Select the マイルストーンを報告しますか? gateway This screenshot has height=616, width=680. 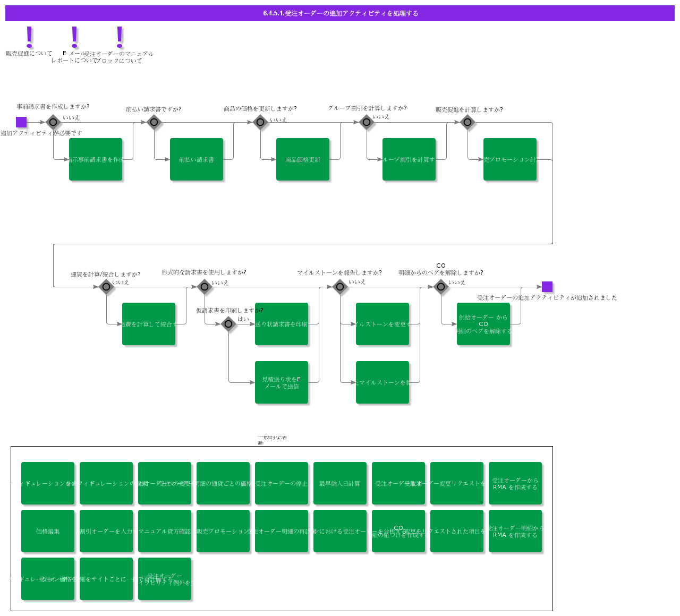click(x=340, y=287)
